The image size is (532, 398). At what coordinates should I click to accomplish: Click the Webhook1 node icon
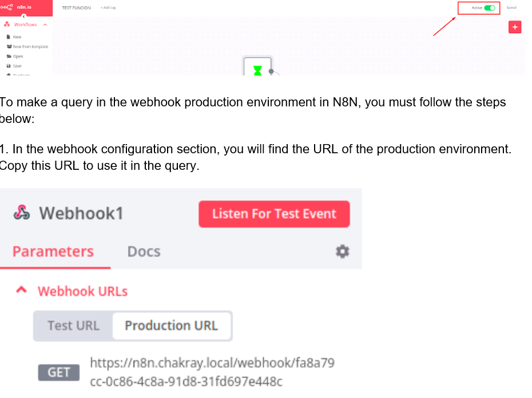tap(21, 212)
